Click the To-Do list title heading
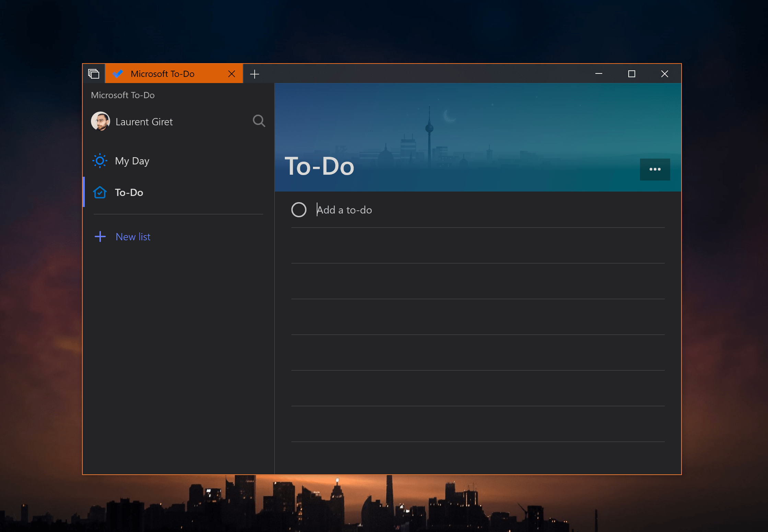 (319, 166)
